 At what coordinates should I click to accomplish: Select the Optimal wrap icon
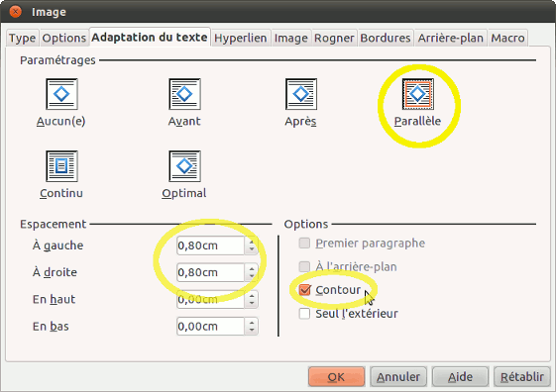click(x=184, y=166)
